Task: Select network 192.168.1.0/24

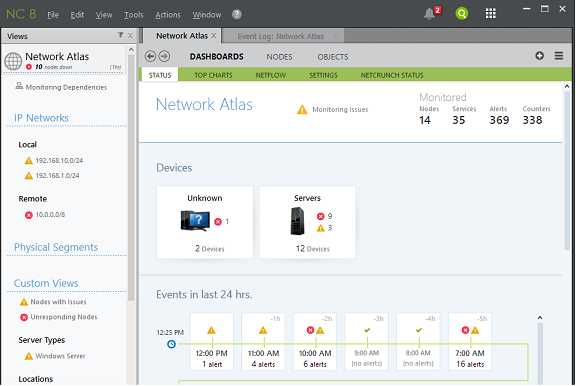Action: point(57,176)
